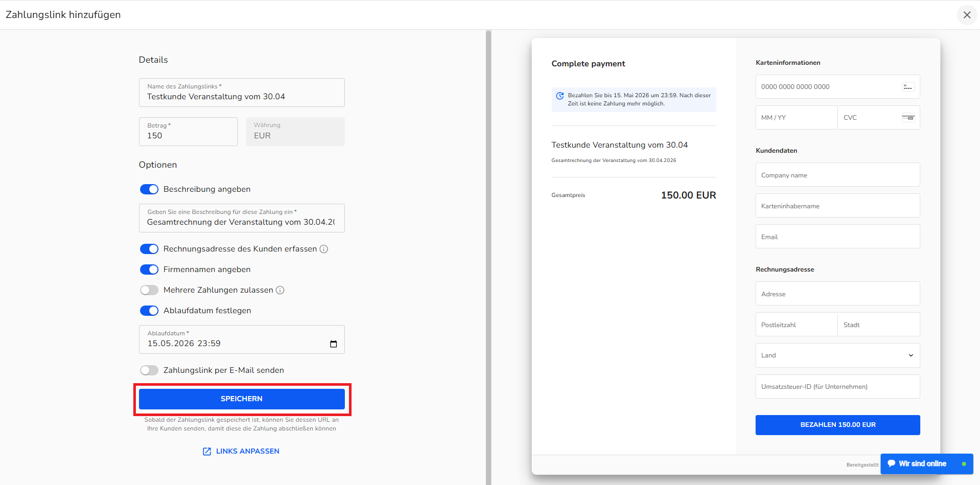Click the Optionen section heading
The image size is (980, 485).
[157, 165]
